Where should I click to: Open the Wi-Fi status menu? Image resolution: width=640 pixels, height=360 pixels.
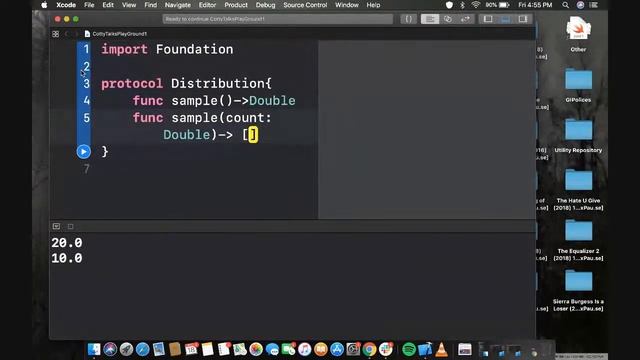click(x=476, y=5)
